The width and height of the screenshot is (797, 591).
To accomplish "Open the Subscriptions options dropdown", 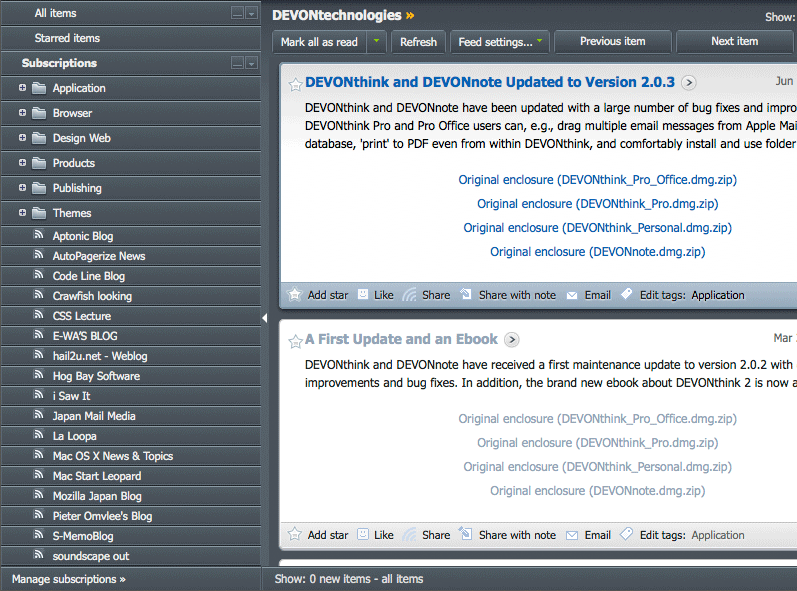I will [252, 63].
